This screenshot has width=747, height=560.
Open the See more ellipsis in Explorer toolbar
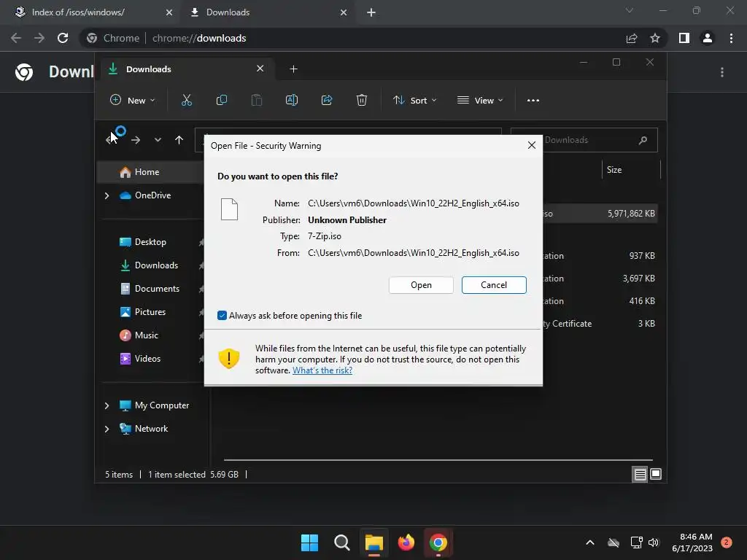coord(533,101)
